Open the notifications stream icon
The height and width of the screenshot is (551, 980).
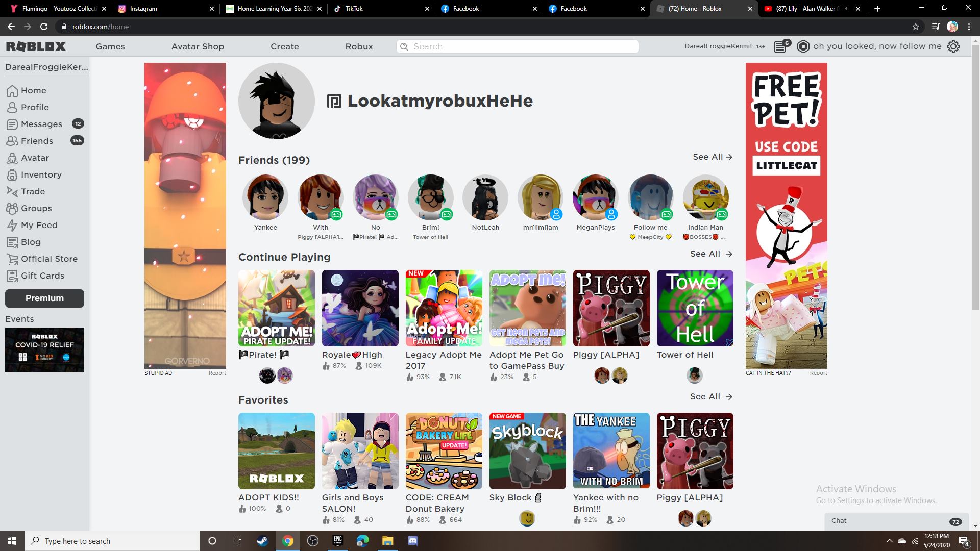click(x=780, y=46)
